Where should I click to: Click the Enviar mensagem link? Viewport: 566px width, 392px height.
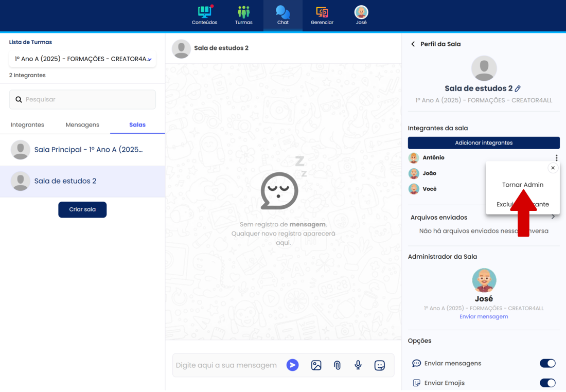pos(484,316)
